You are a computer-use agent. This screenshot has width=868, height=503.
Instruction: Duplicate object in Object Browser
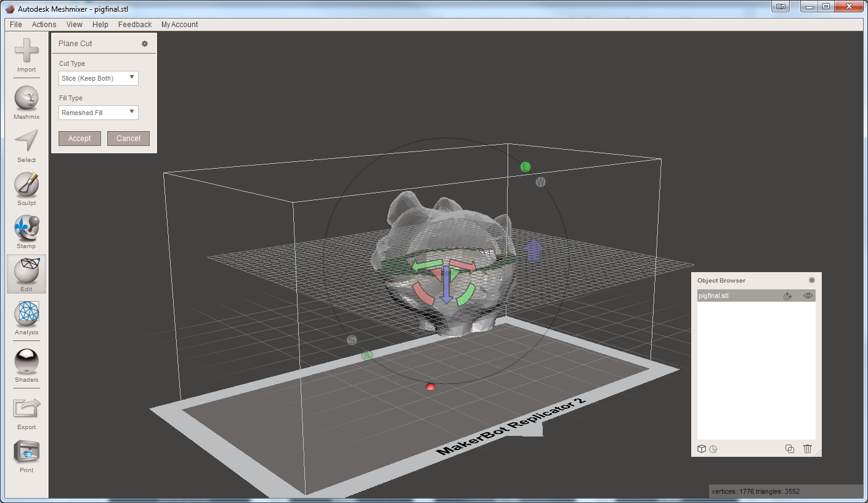(x=790, y=449)
